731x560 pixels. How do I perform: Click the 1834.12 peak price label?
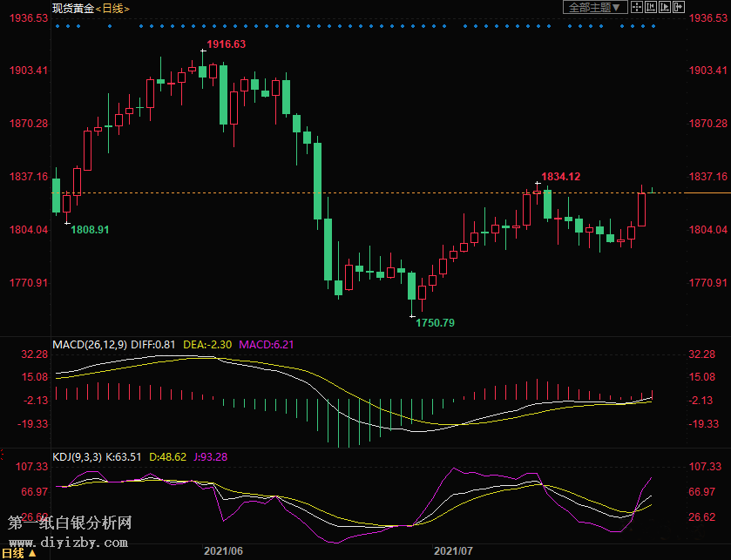tap(560, 177)
